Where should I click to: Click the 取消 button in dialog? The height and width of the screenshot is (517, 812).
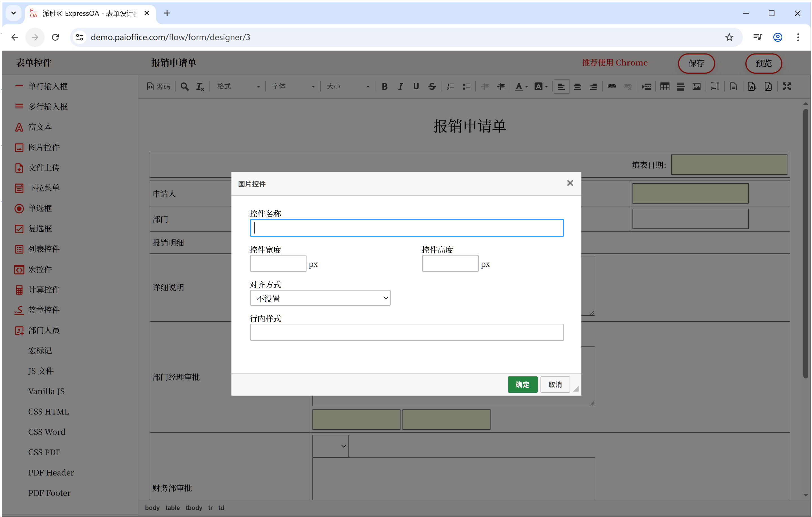tap(555, 385)
